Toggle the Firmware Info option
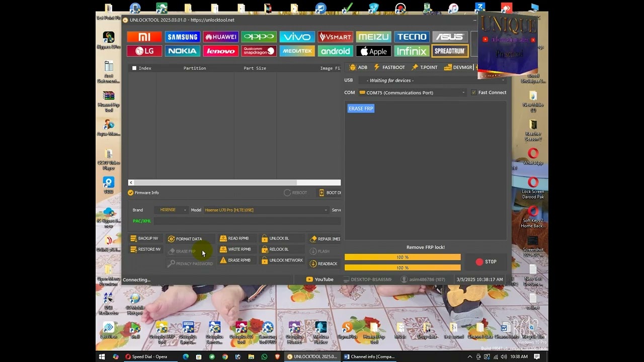The height and width of the screenshot is (362, 644). 144,193
